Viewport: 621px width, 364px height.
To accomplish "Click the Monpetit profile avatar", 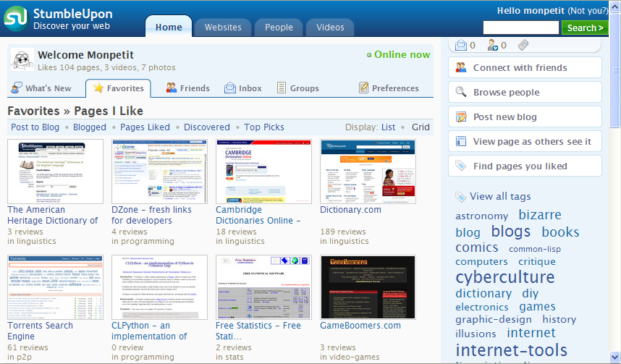I will click(x=22, y=59).
